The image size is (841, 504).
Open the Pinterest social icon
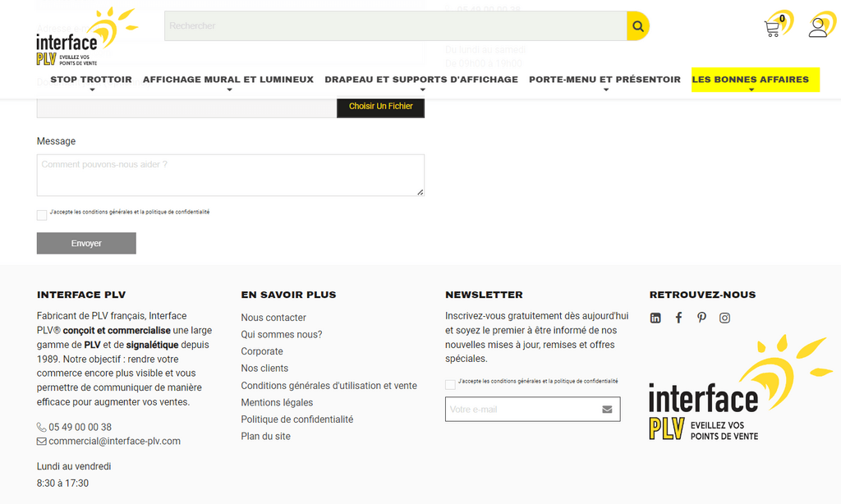point(701,318)
